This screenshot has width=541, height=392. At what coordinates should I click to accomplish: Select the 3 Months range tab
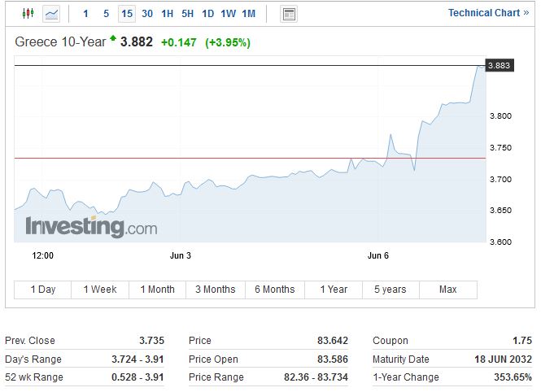pos(216,290)
